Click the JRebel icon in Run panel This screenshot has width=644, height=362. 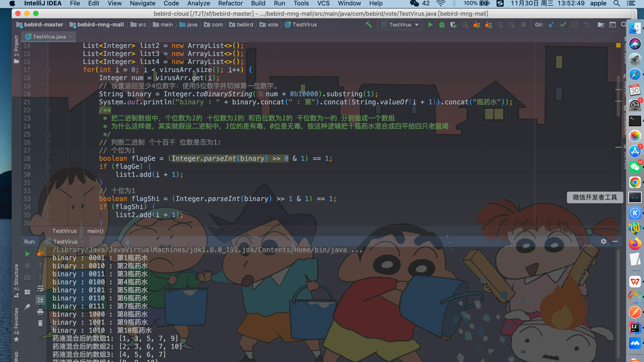40,253
